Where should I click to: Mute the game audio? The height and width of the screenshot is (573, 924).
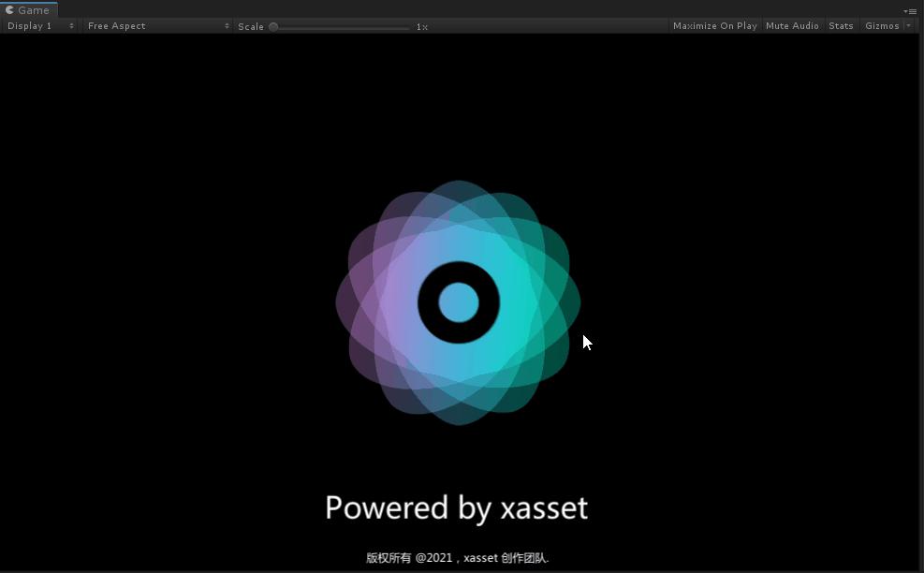[791, 25]
